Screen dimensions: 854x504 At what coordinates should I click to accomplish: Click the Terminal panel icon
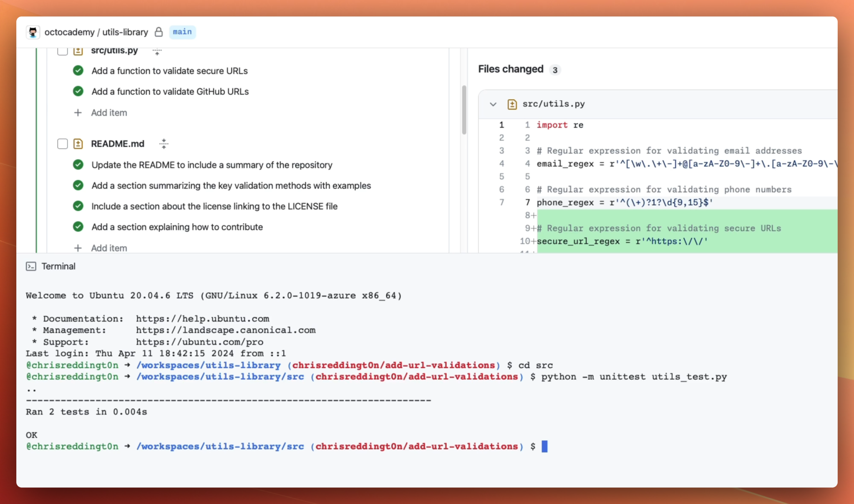pos(31,266)
